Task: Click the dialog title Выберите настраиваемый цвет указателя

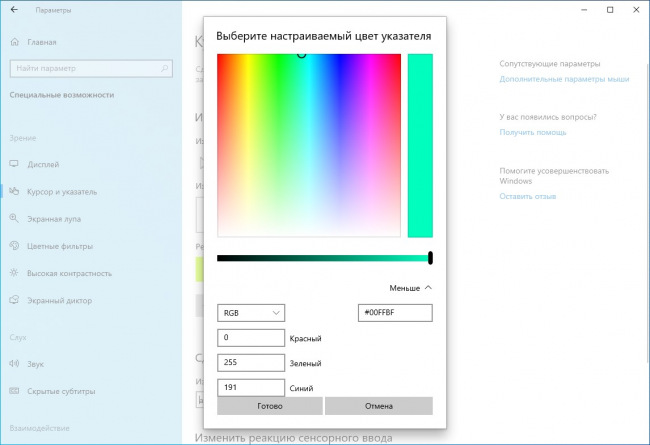Action: 324,36
